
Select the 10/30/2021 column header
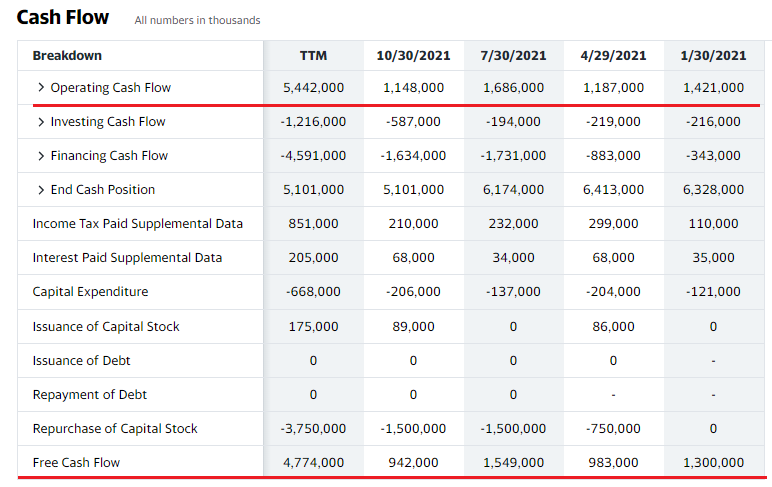[413, 55]
